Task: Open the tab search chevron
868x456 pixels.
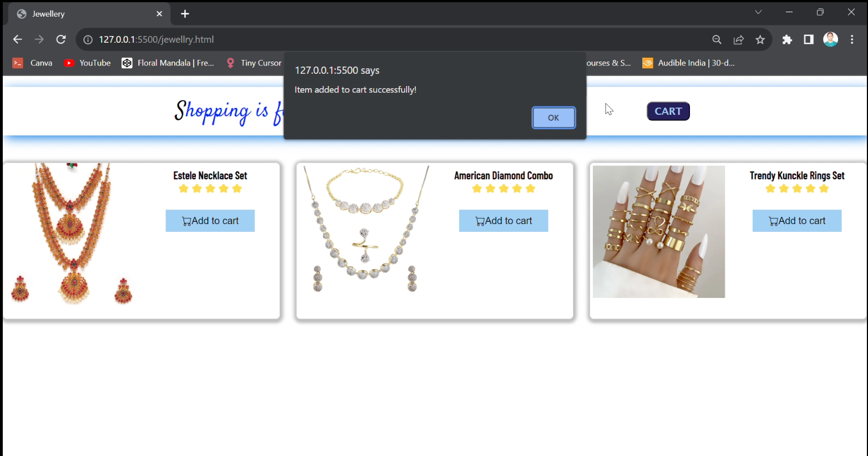Action: [758, 12]
